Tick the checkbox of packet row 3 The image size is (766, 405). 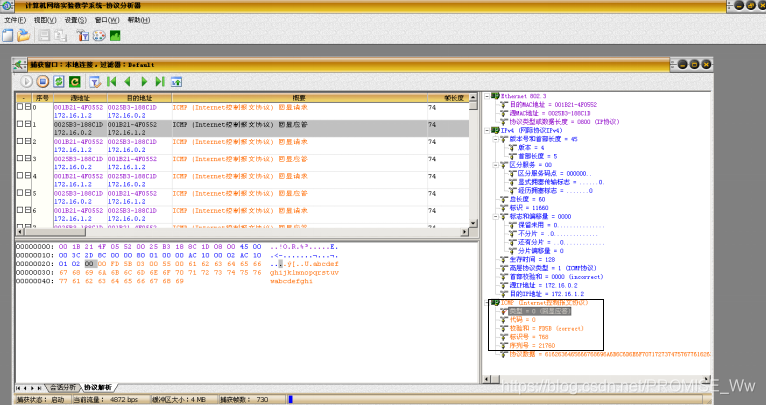point(20,158)
